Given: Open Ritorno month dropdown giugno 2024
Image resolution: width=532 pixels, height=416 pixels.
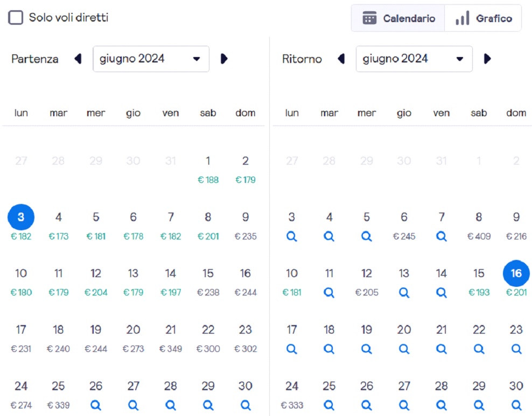Looking at the screenshot, I should pos(414,59).
